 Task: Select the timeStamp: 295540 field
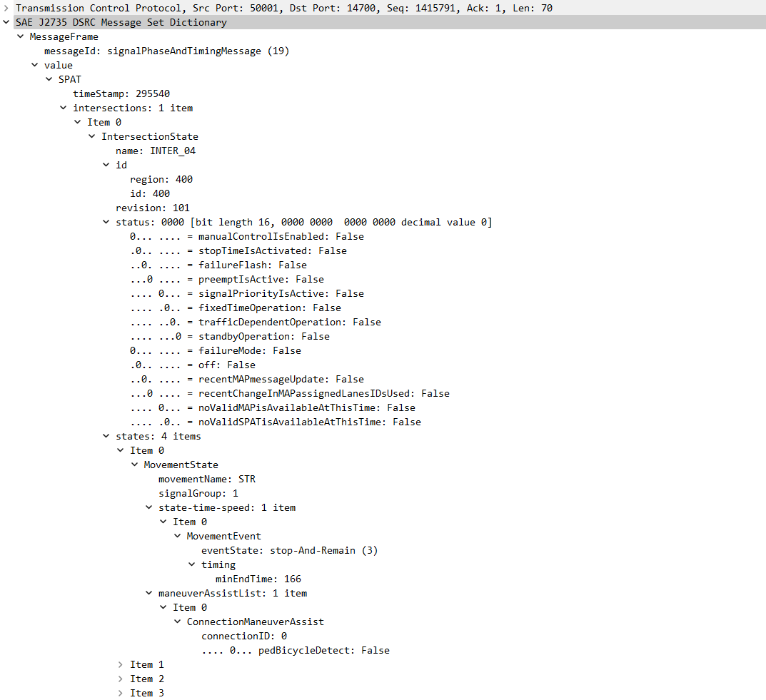click(x=121, y=93)
